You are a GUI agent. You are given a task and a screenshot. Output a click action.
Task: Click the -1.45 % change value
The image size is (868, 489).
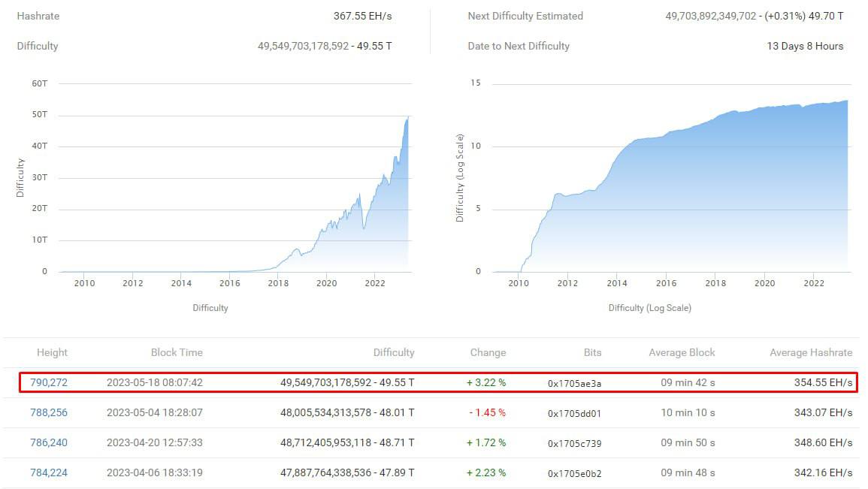[487, 412]
